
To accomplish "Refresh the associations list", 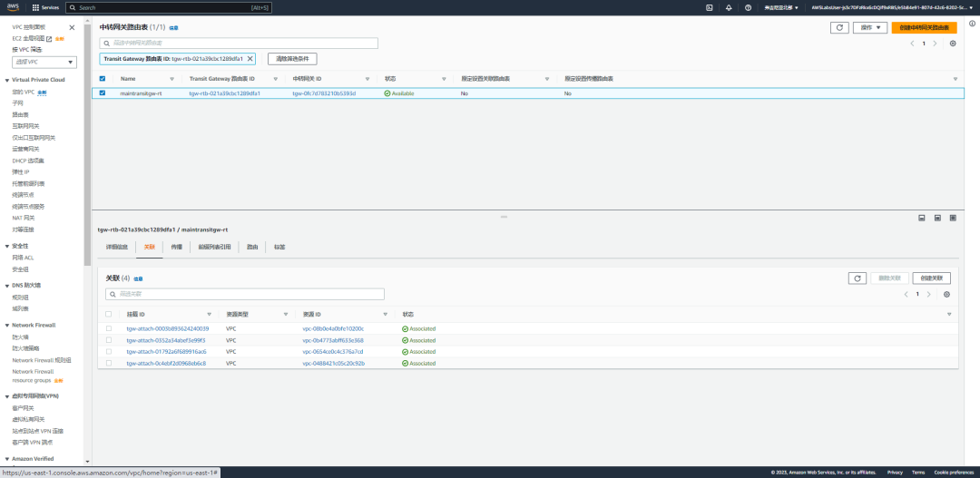I will (857, 278).
